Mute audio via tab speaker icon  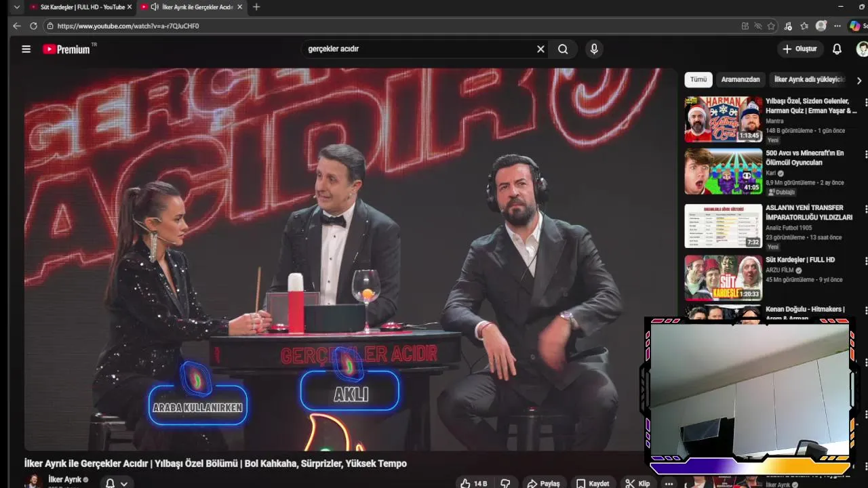pos(155,7)
